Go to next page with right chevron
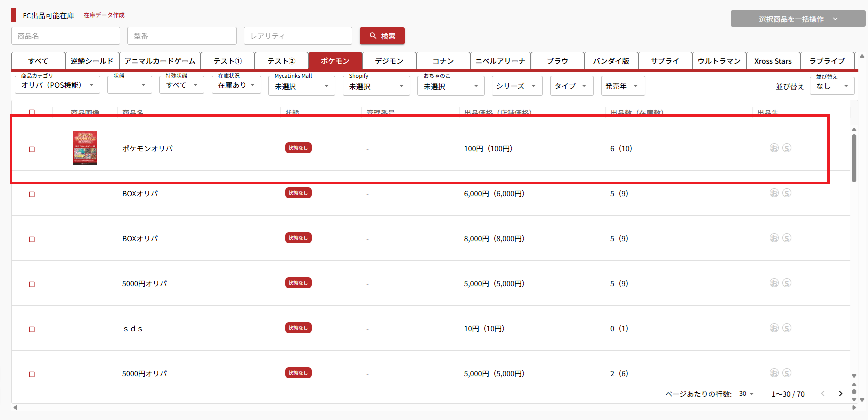The height and width of the screenshot is (420, 868). (841, 394)
